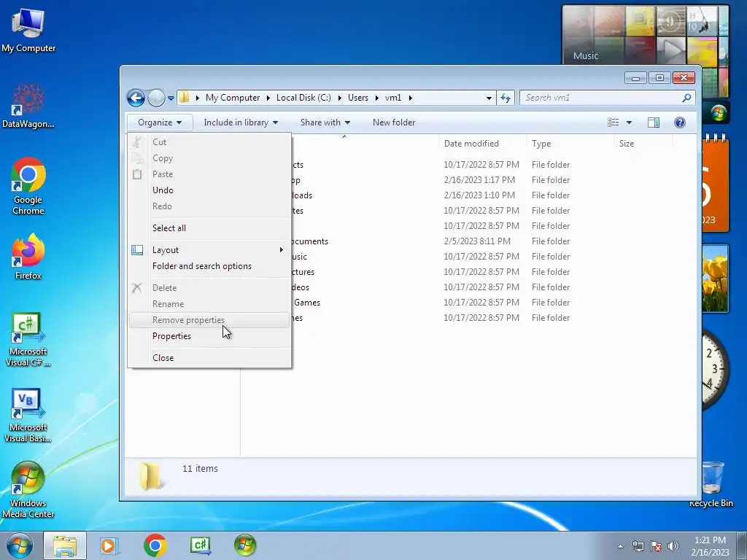
Task: Open recent pages dropdown arrow
Action: point(171,98)
